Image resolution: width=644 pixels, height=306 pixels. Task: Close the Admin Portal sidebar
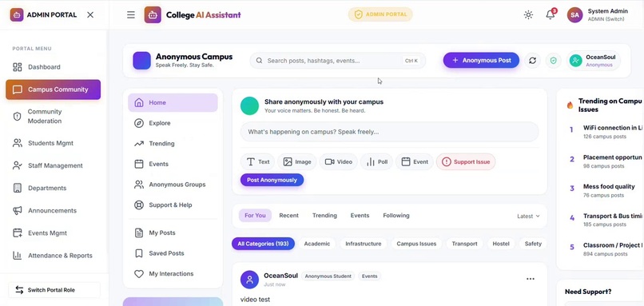pyautogui.click(x=90, y=15)
